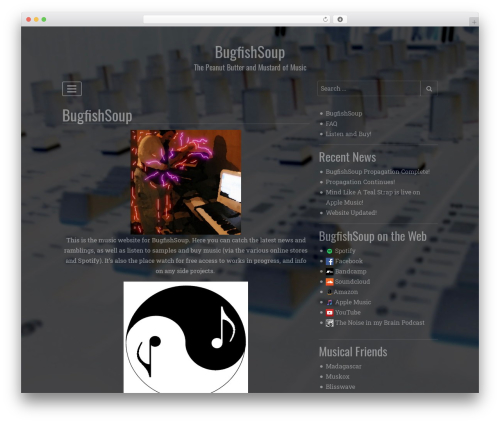The width and height of the screenshot is (500, 423).
Task: Click the Recent News heading
Action: point(347,157)
